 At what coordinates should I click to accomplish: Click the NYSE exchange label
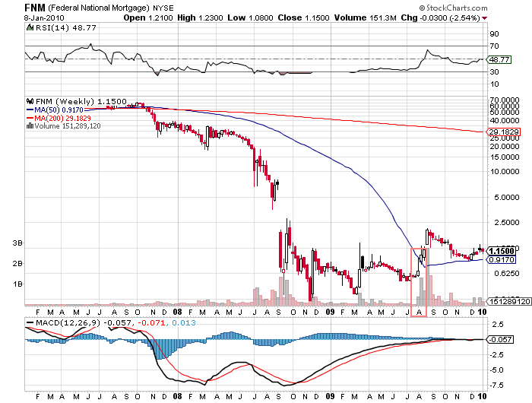pyautogui.click(x=163, y=8)
